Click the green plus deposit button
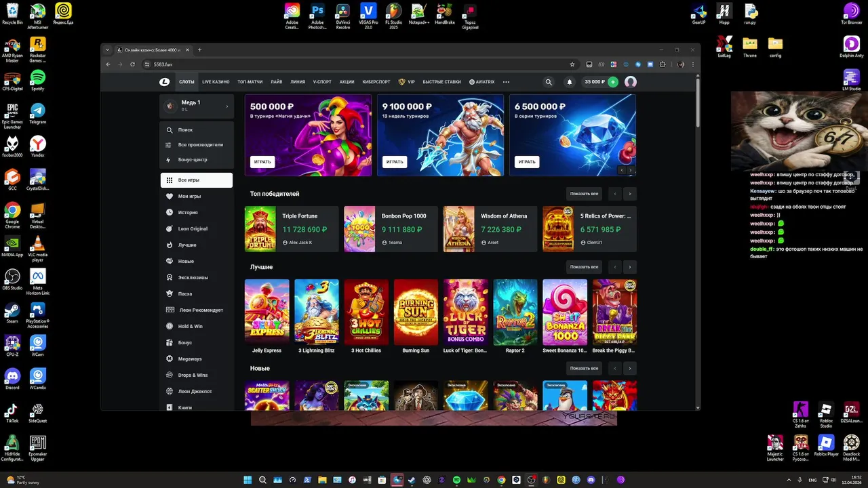This screenshot has height=488, width=868. 613,82
